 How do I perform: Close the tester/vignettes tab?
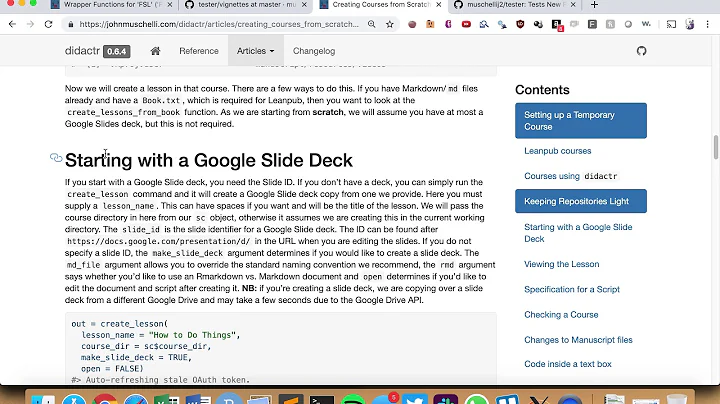tap(304, 5)
